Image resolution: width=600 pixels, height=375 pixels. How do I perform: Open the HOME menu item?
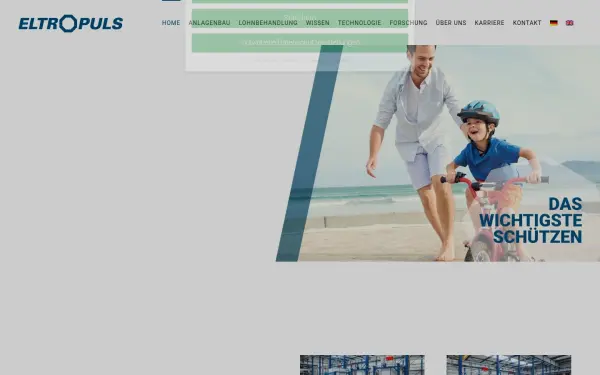coord(171,23)
